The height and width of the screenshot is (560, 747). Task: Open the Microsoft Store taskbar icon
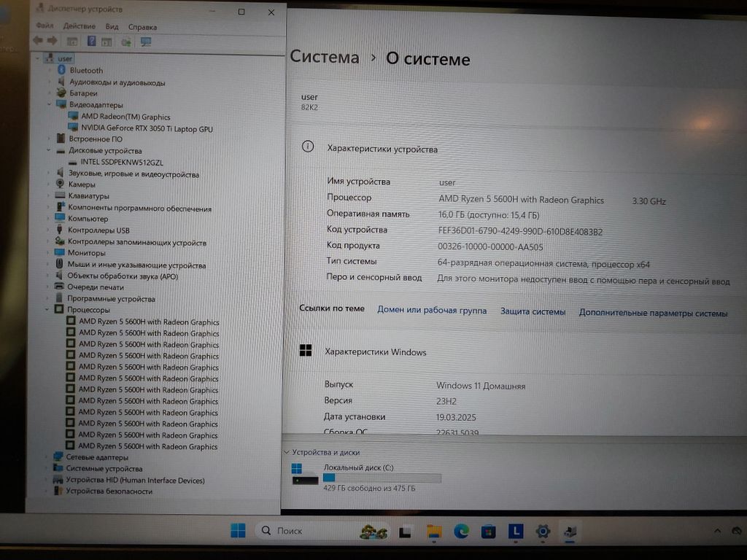pos(488,532)
